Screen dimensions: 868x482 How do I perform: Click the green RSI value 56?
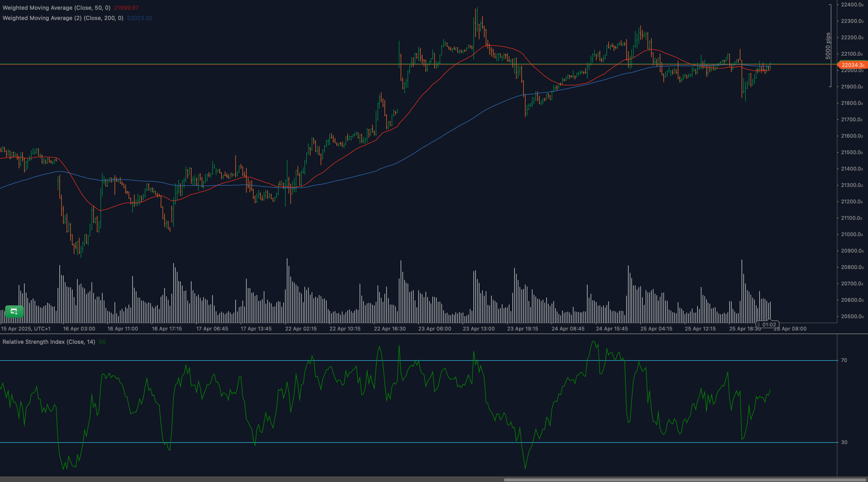click(102, 342)
